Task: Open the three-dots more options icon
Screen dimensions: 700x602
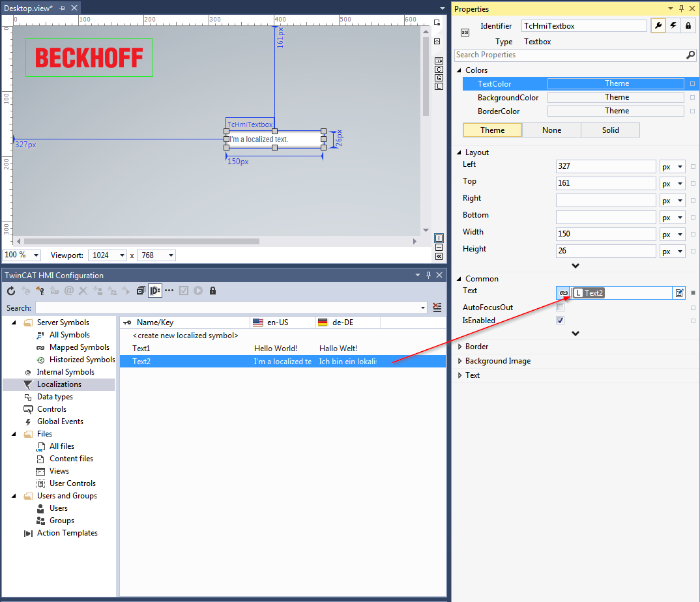Action: coord(169,291)
